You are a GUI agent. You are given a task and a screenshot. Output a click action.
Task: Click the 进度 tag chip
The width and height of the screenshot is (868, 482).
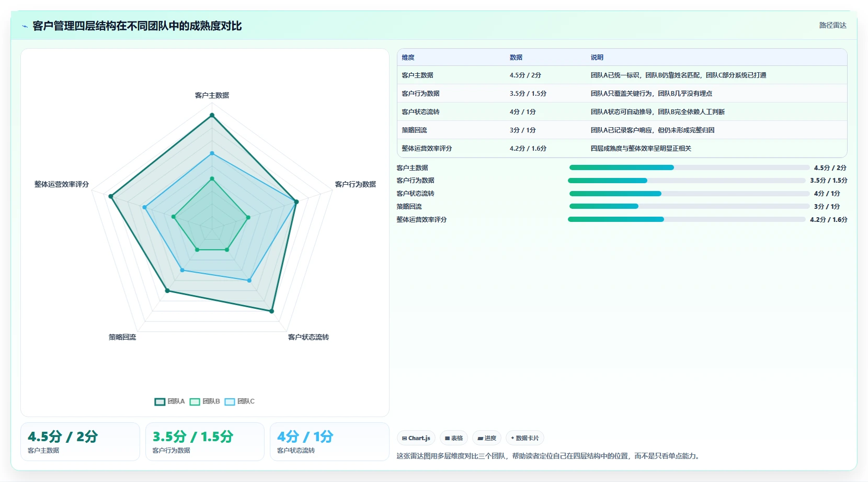pos(487,438)
